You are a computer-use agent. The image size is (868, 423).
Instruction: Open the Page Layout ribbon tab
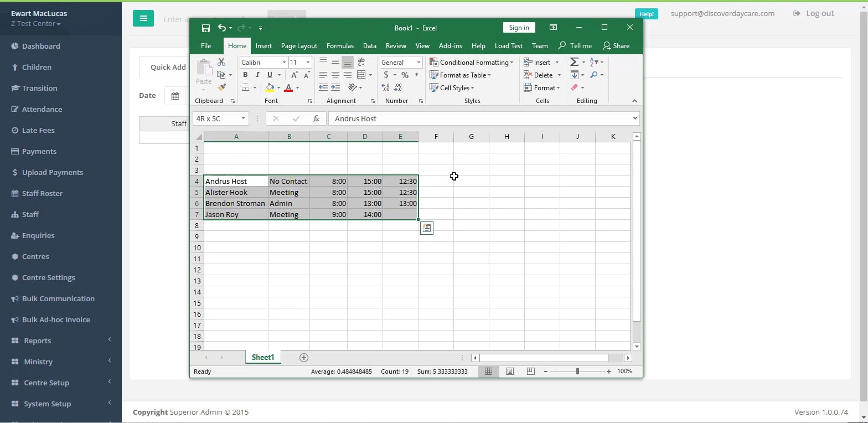(299, 46)
